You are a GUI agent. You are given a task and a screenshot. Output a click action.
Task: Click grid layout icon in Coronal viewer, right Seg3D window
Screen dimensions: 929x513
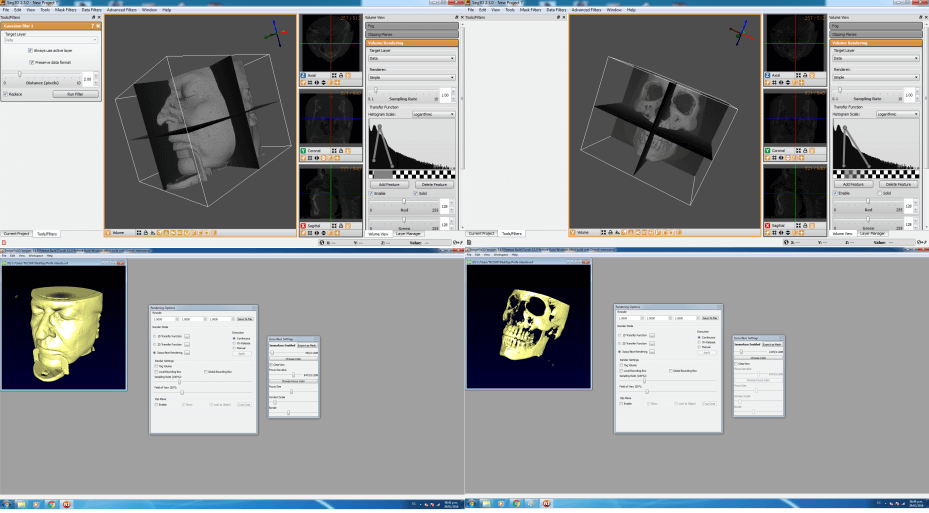click(x=799, y=150)
